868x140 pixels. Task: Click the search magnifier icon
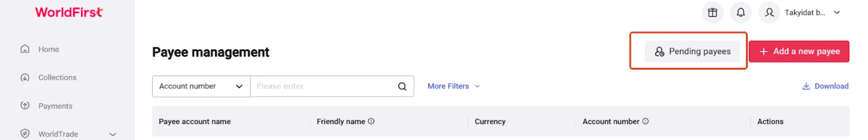coord(402,86)
